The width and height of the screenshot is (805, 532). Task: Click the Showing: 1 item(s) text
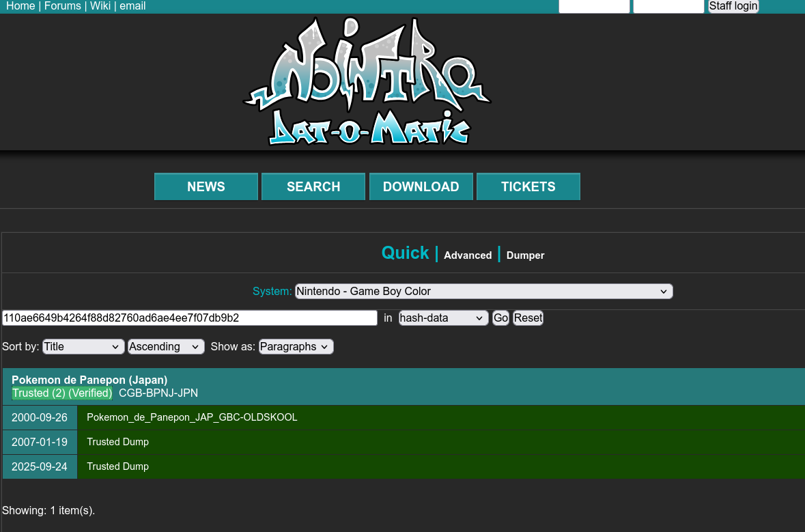pyautogui.click(x=48, y=510)
